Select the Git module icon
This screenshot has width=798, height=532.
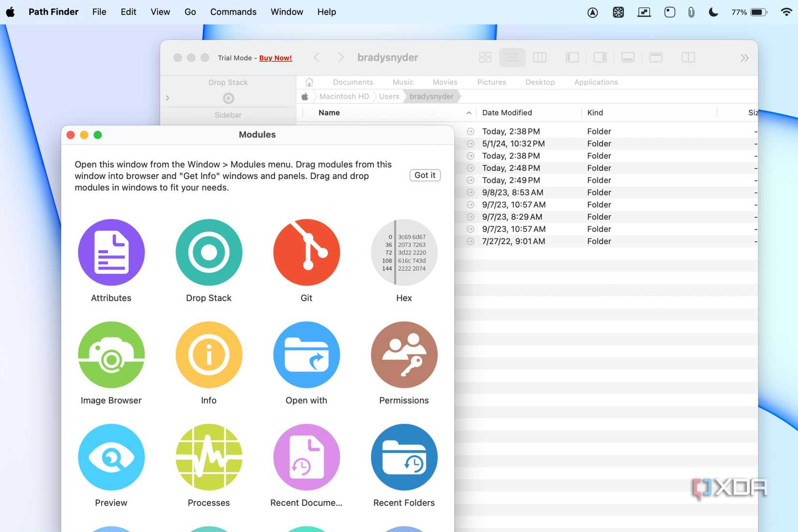pyautogui.click(x=307, y=252)
